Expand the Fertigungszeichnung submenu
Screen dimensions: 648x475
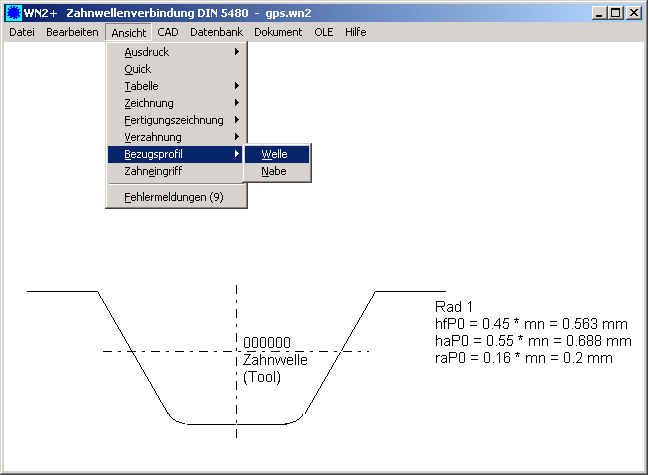pos(176,120)
